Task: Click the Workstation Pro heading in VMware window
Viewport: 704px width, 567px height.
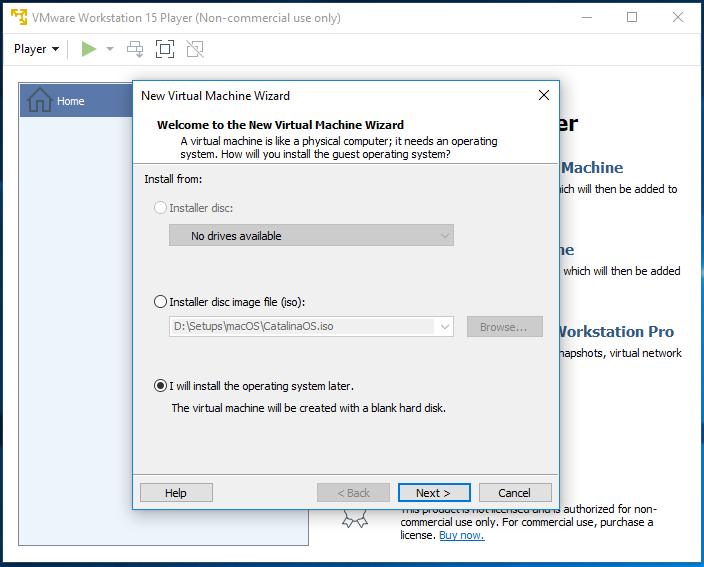Action: (616, 331)
